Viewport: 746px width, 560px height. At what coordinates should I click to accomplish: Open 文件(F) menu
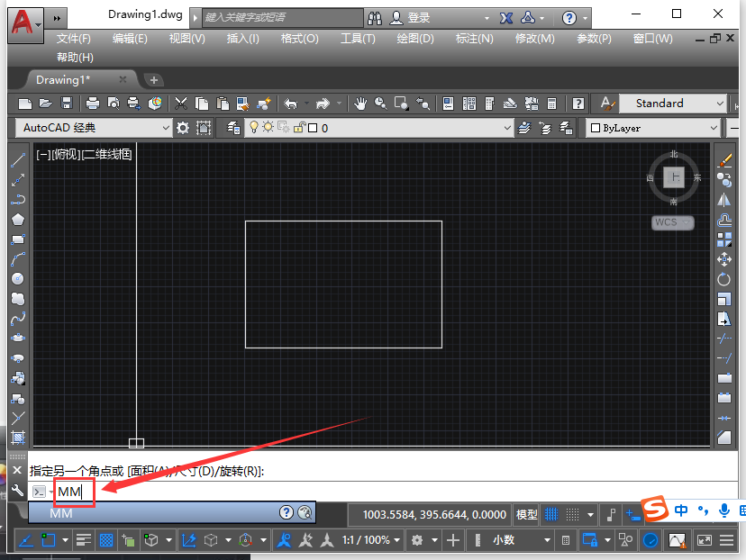pyautogui.click(x=73, y=39)
